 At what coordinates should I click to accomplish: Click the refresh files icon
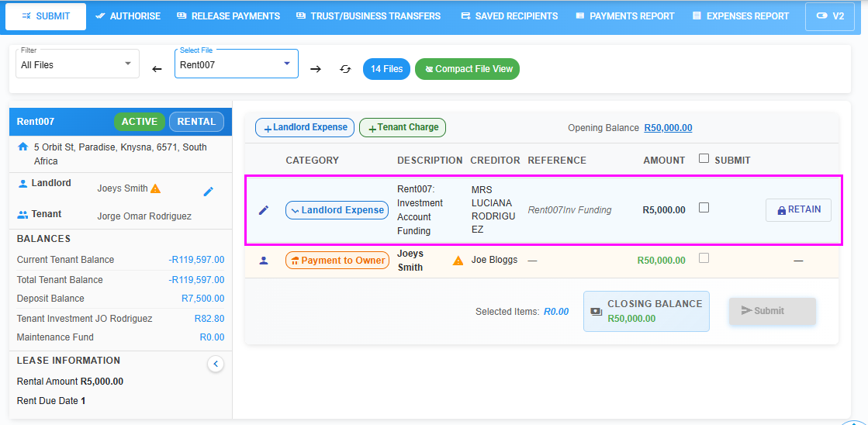coord(345,69)
